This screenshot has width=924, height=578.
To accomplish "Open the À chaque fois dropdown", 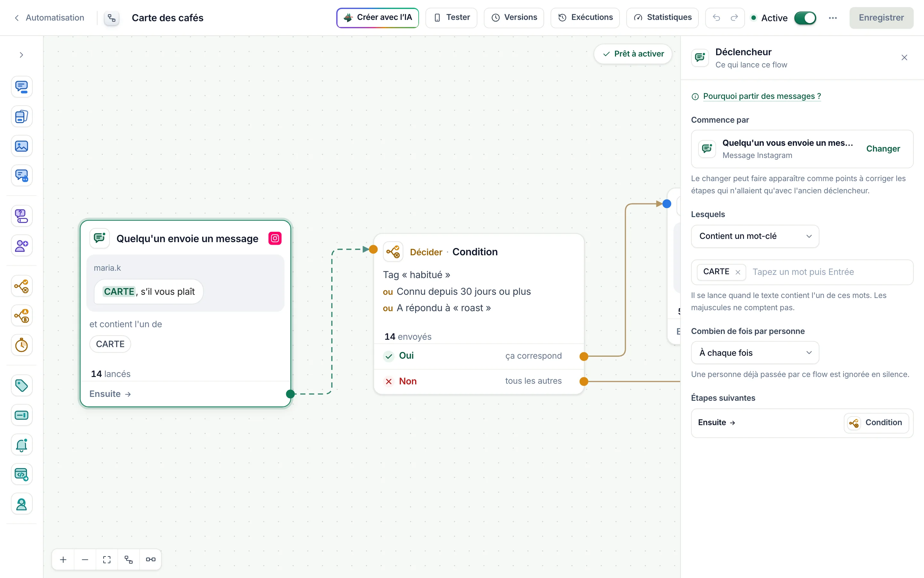I will 755,353.
